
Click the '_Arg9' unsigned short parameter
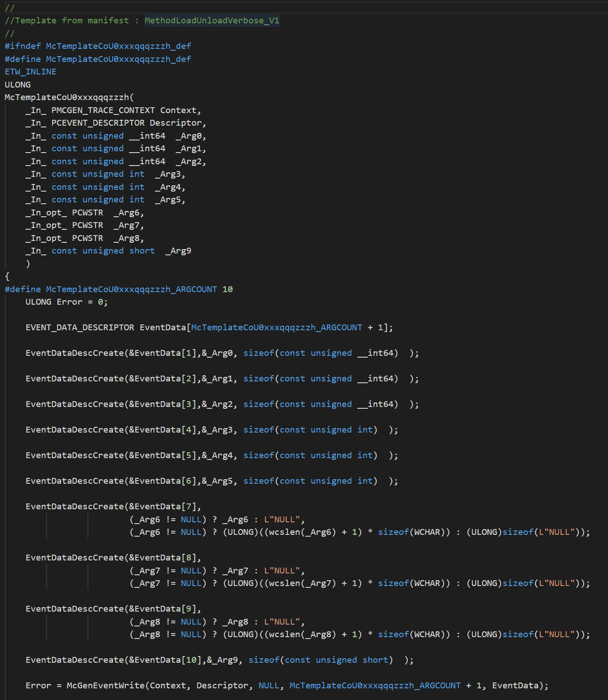[178, 251]
